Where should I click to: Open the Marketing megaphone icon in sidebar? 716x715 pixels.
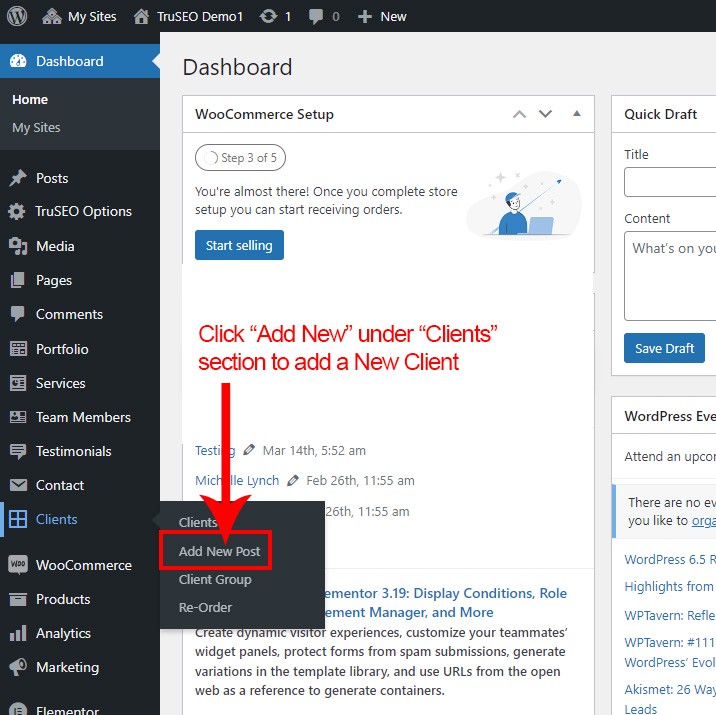coord(18,667)
